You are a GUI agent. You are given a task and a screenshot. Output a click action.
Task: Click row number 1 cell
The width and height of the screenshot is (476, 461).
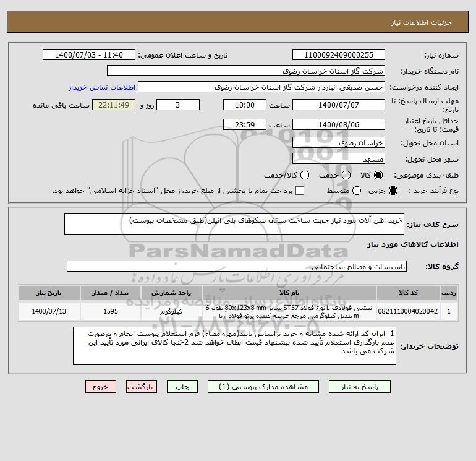[x=449, y=311]
